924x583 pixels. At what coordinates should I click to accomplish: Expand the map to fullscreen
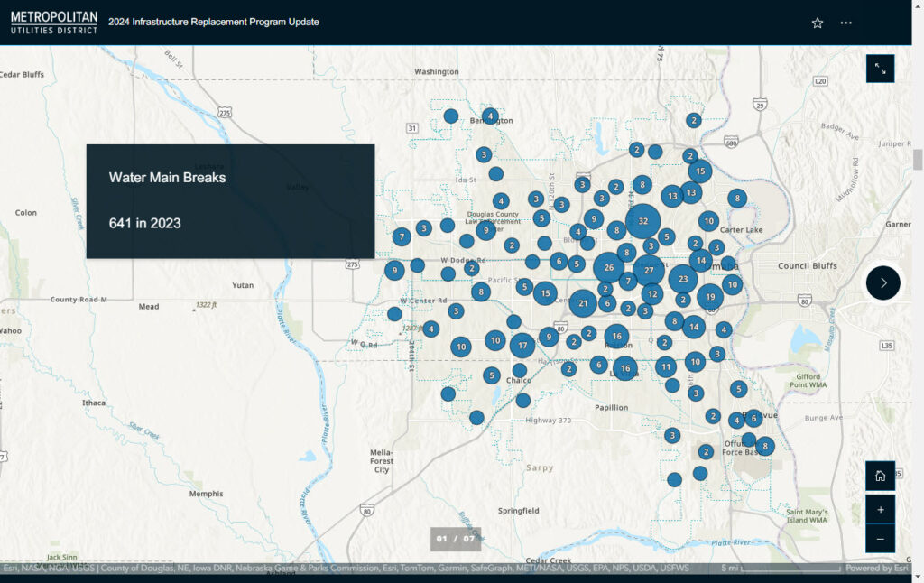tap(881, 69)
